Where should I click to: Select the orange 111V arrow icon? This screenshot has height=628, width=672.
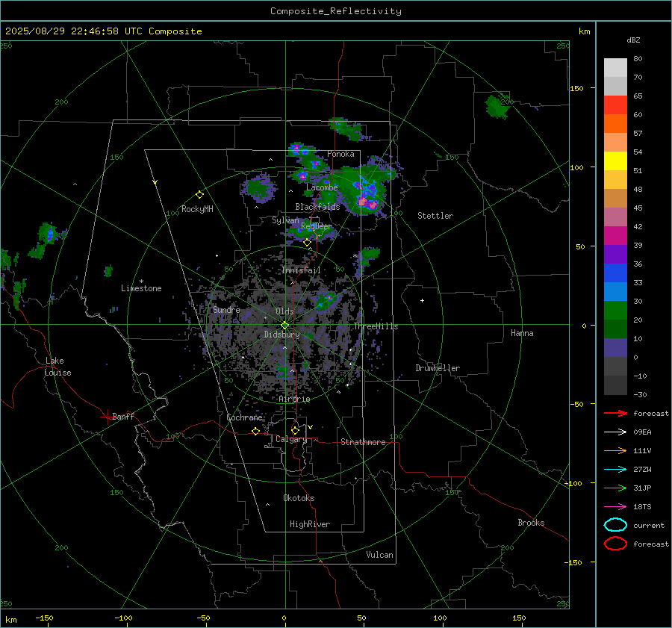coord(615,450)
